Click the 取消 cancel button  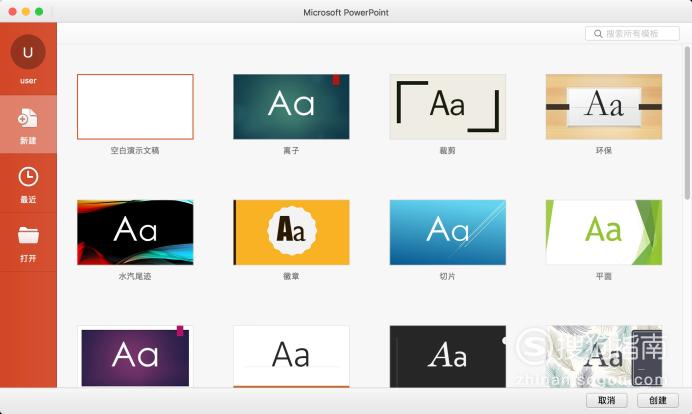606,400
